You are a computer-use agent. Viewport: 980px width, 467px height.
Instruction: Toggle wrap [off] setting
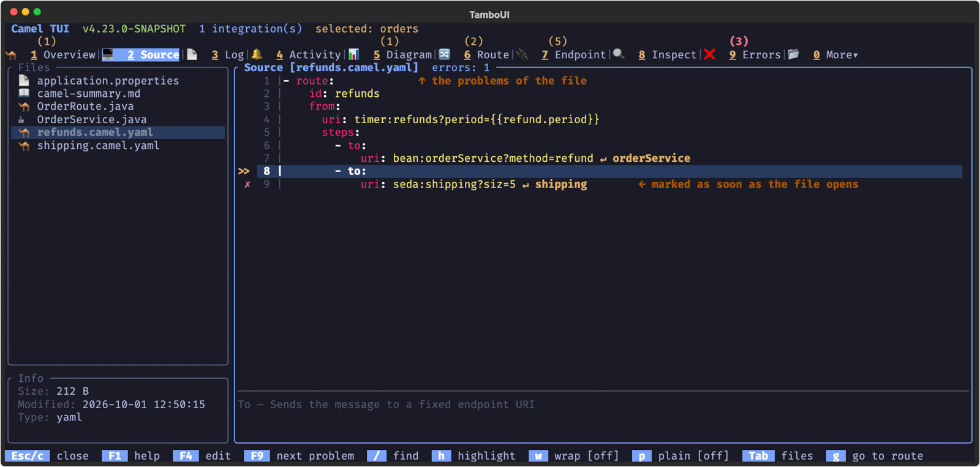pos(574,456)
